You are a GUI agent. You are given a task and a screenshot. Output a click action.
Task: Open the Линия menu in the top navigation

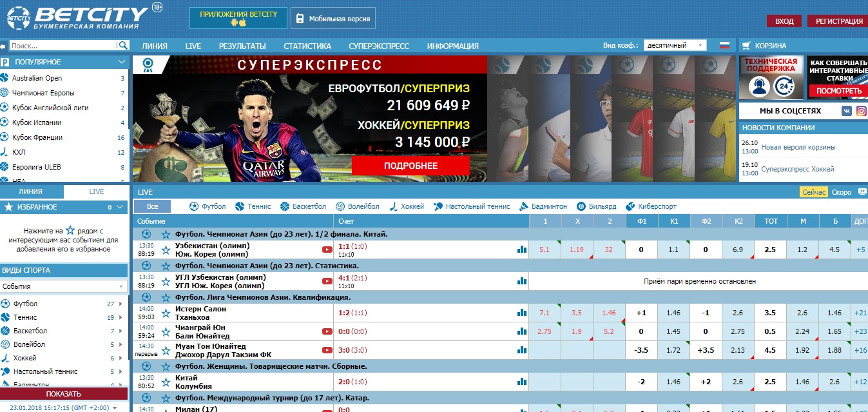coord(155,46)
